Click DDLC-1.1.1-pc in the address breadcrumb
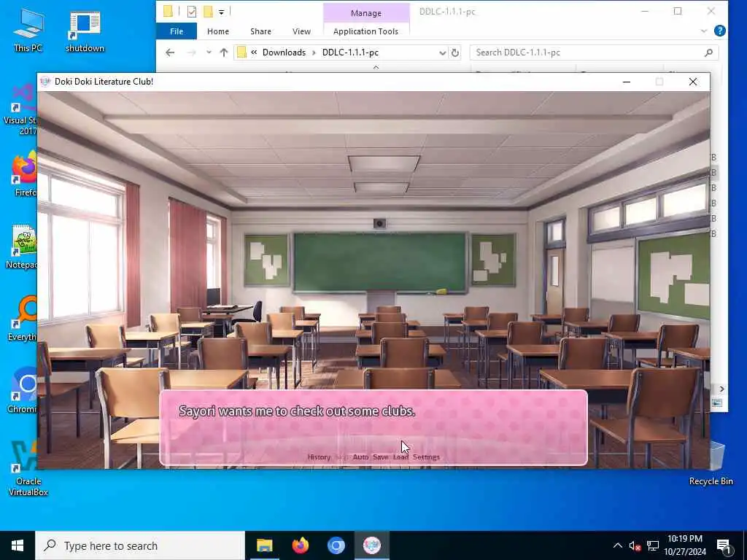This screenshot has height=560, width=747. (350, 52)
